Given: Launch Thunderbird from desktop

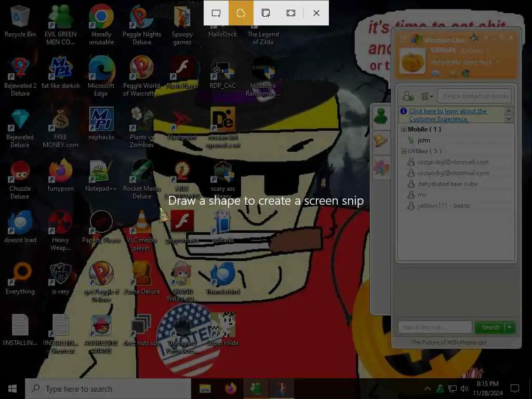Looking at the screenshot, I should 222,278.
